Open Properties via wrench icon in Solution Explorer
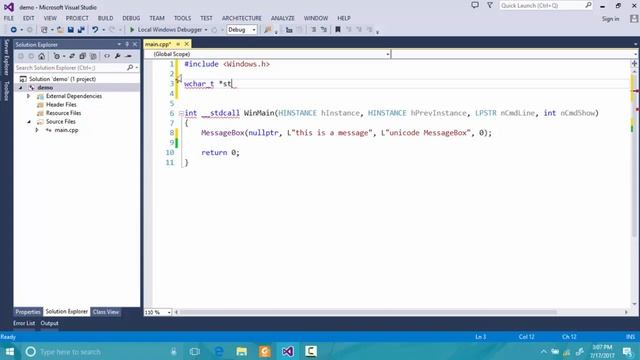 118,56
